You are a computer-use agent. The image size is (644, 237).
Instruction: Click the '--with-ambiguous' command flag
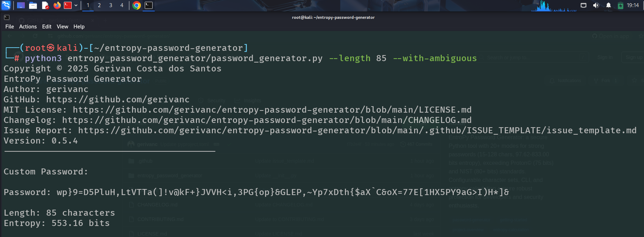click(x=435, y=58)
